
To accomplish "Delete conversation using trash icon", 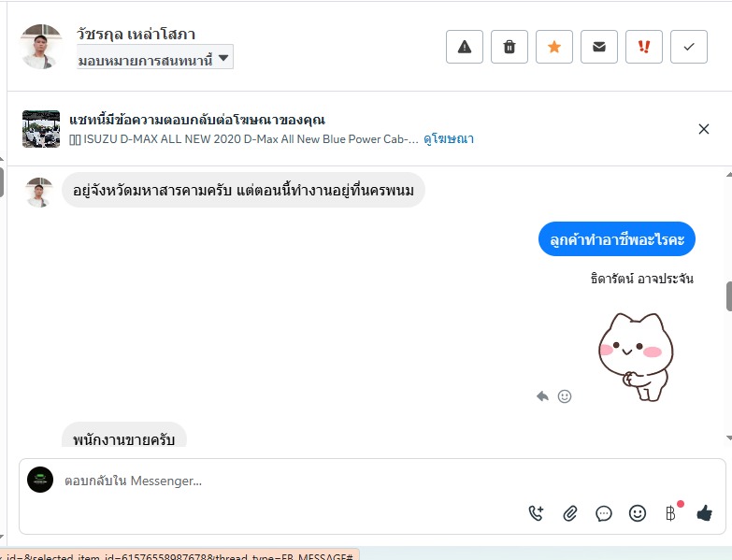I will [x=510, y=47].
